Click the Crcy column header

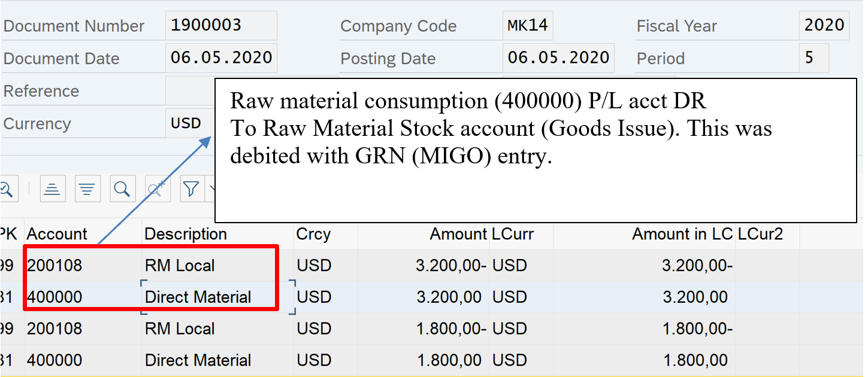313,234
